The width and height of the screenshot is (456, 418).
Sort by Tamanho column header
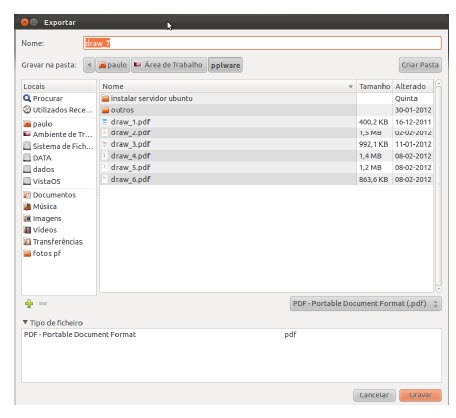coord(375,86)
